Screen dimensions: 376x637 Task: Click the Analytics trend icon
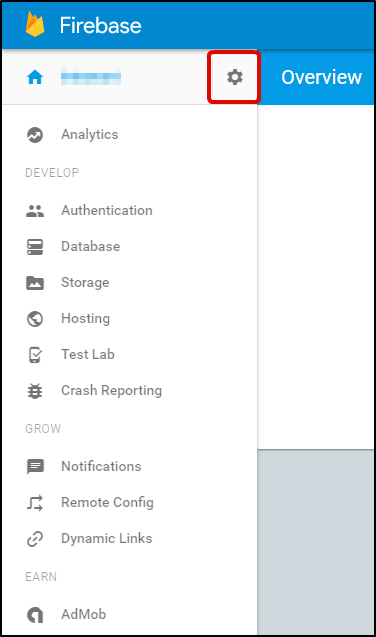tap(35, 135)
